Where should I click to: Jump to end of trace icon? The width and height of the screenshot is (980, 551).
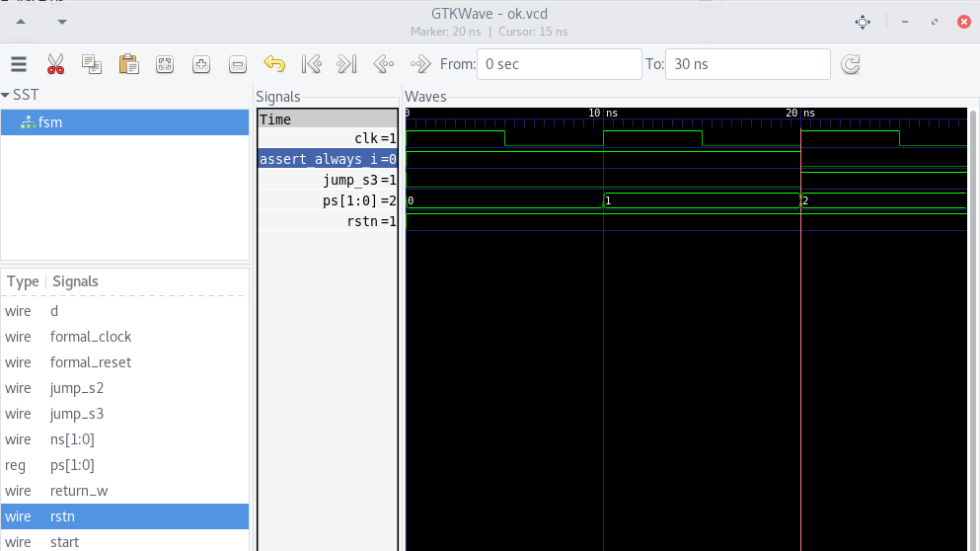346,64
